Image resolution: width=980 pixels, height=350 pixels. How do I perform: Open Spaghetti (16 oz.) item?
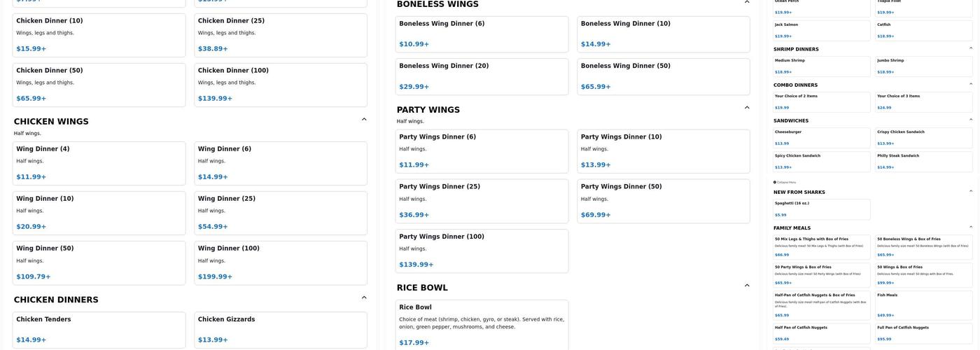[822, 209]
